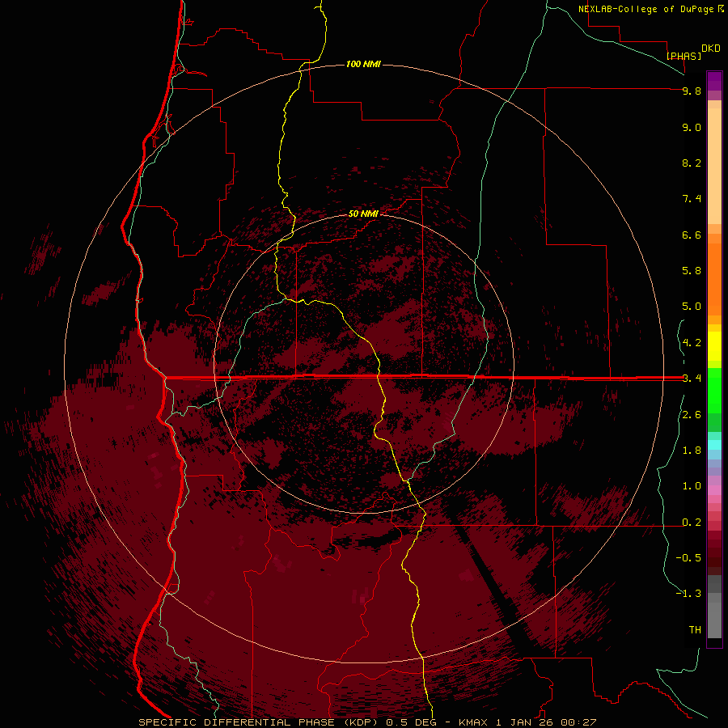728x728 pixels.
Task: Click the 5.0 value on color scale
Action: [692, 307]
